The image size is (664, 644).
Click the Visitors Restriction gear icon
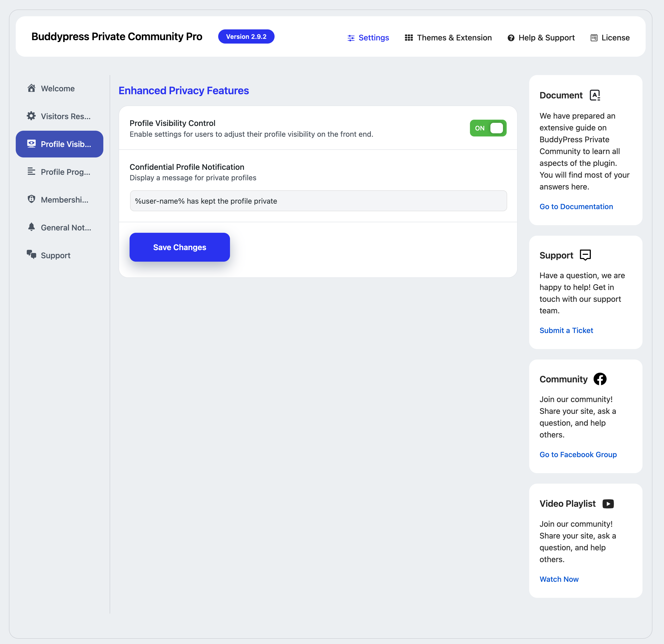[31, 116]
